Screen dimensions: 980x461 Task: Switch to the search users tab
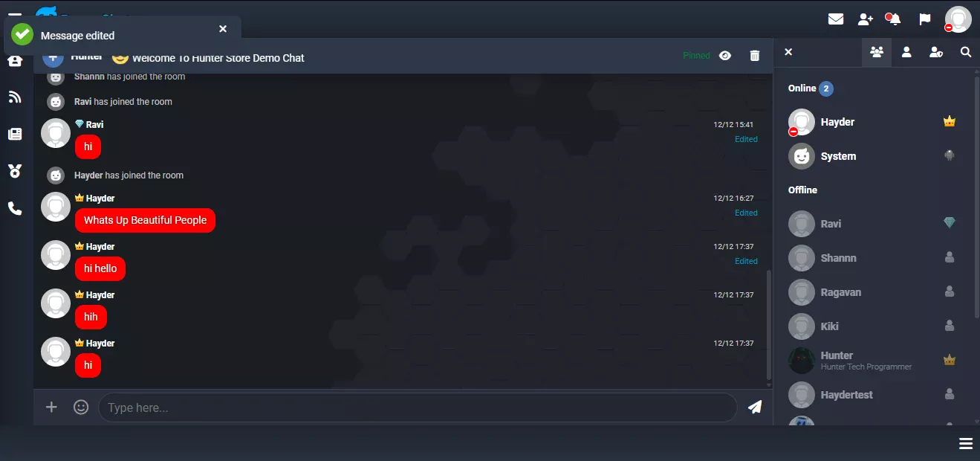(966, 52)
